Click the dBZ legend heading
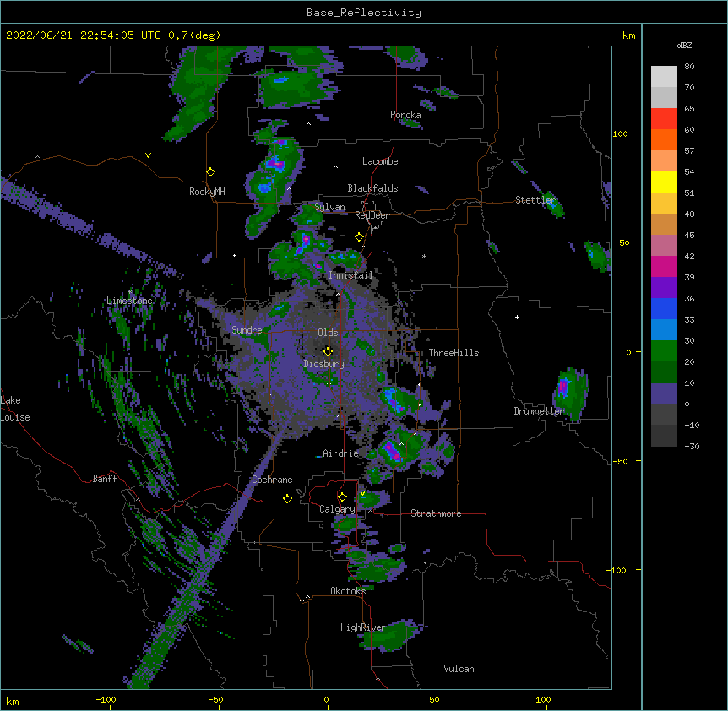The height and width of the screenshot is (711, 728). click(684, 45)
